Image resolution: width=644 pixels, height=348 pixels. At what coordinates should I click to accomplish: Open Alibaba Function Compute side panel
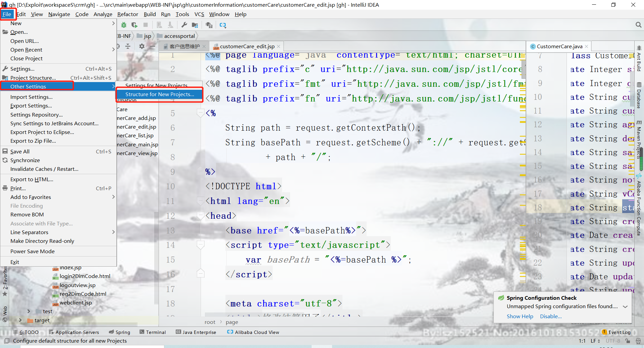pyautogui.click(x=639, y=205)
